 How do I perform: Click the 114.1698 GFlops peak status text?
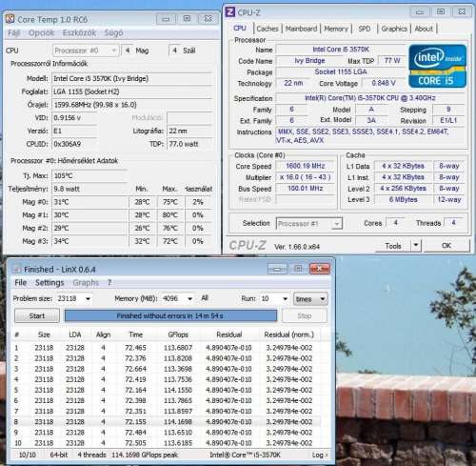[x=145, y=455]
